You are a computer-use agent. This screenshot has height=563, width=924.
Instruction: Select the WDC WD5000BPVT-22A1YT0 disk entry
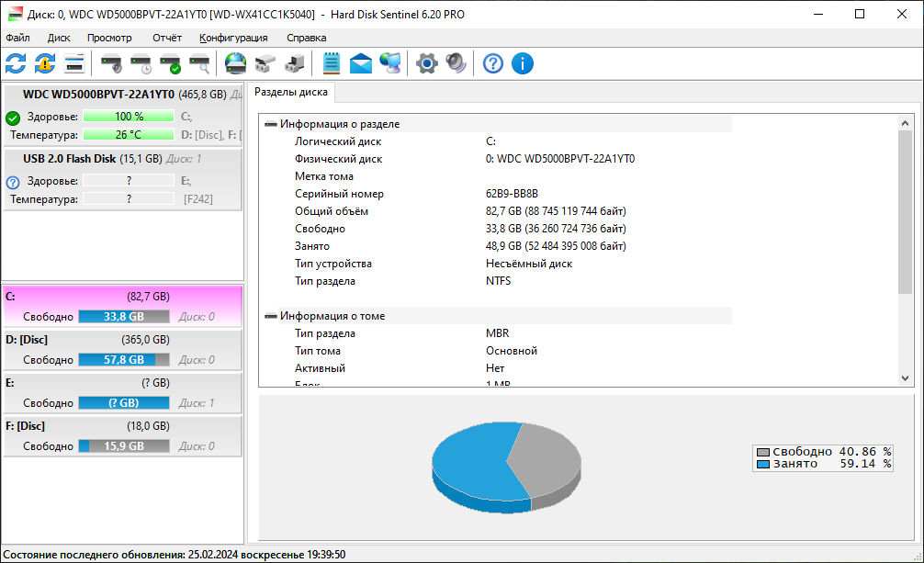coord(122,115)
